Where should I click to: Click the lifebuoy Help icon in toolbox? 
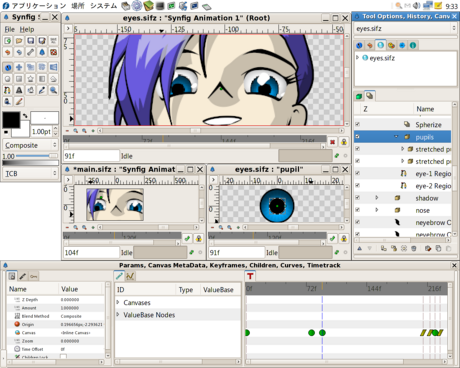(53, 52)
